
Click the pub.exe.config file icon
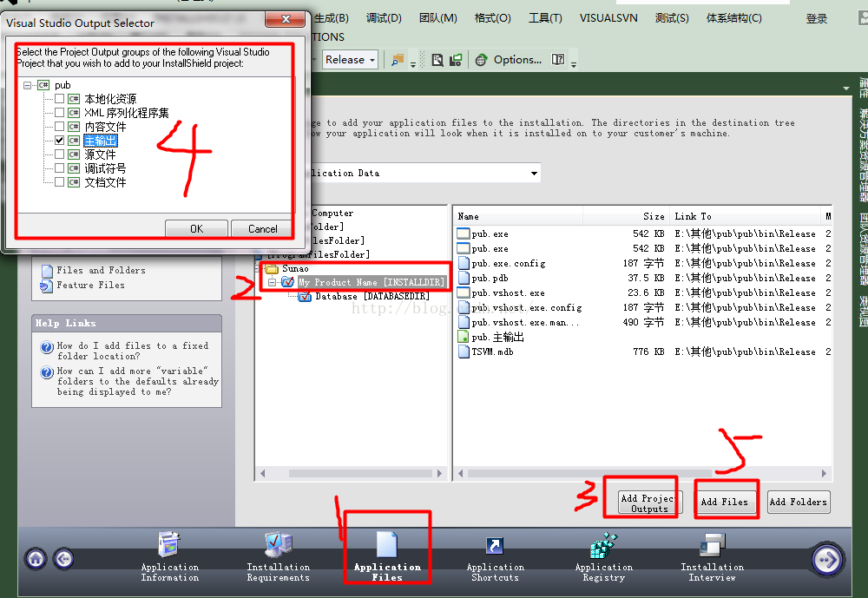(x=464, y=263)
